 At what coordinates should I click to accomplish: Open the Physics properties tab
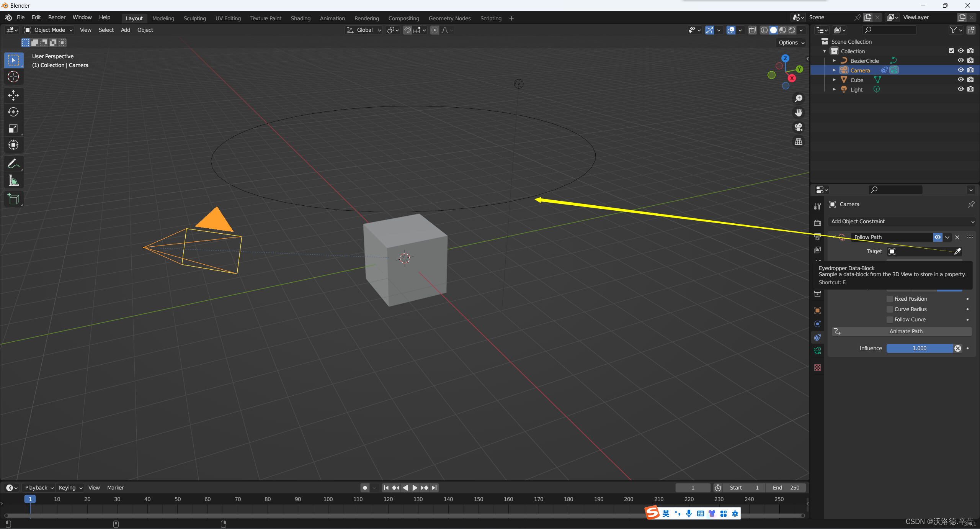coord(817,324)
